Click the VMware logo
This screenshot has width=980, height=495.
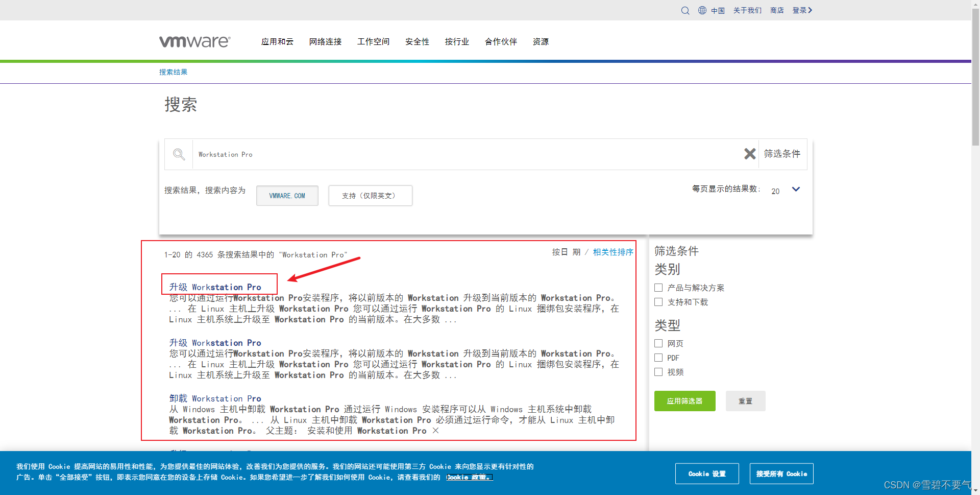click(195, 41)
